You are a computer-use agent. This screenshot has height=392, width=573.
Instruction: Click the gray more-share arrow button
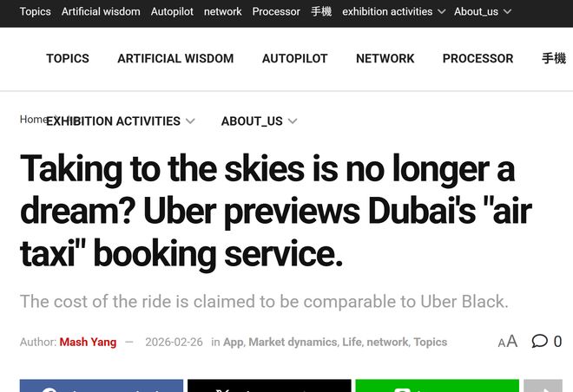543,386
